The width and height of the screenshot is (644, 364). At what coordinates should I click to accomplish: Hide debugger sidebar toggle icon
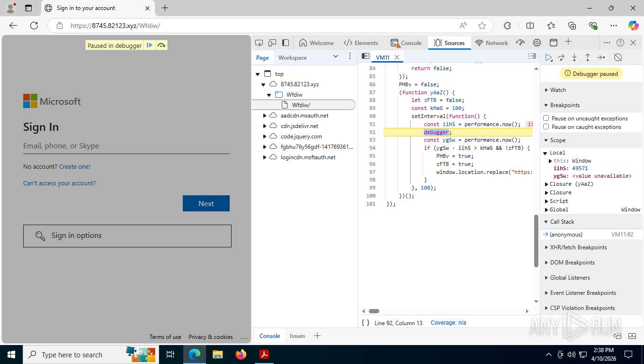pyautogui.click(x=532, y=56)
